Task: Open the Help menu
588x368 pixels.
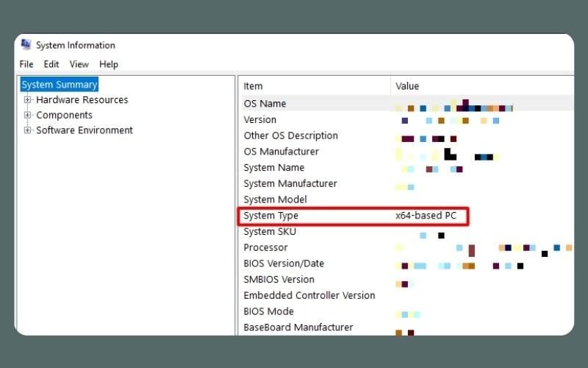Action: pos(109,64)
